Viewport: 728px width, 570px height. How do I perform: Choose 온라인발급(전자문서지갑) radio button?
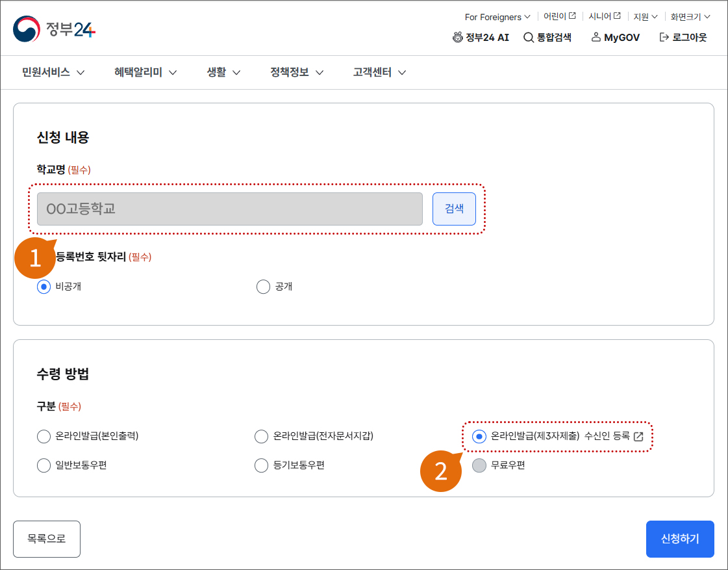click(262, 436)
